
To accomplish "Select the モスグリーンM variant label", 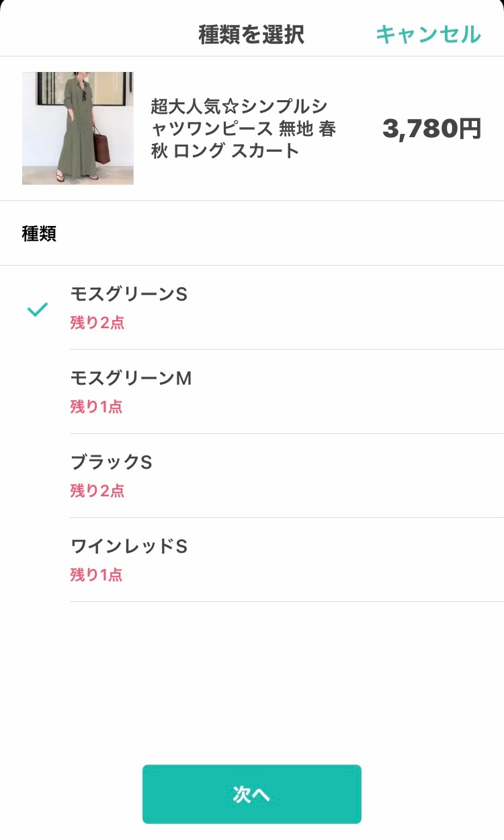I will coord(131,379).
